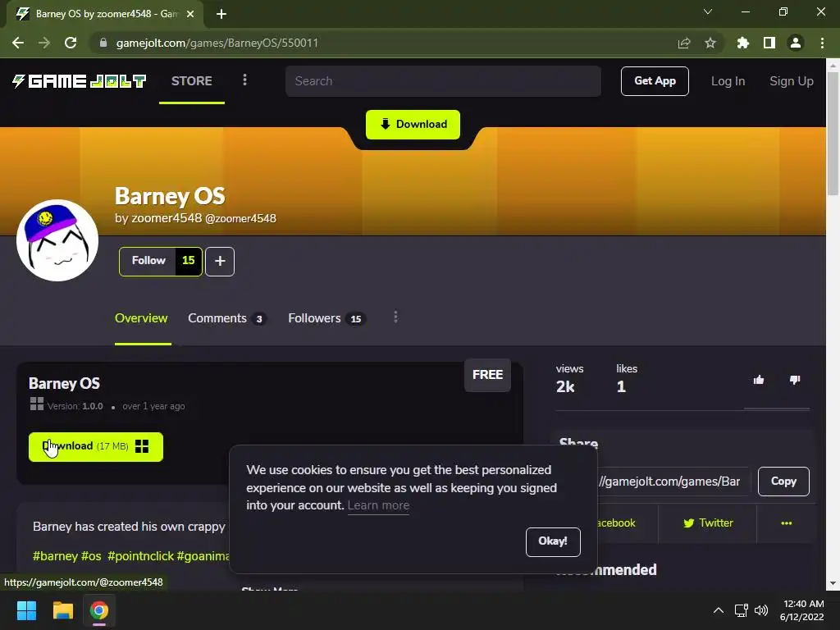
Task: Open a new browser tab with plus
Action: pos(221,14)
